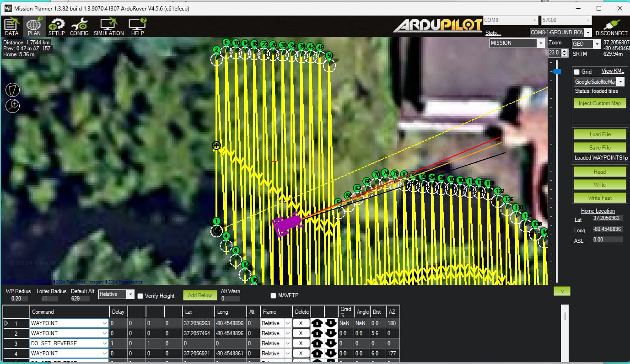The height and width of the screenshot is (364, 630).
Task: Delete row 1 with its X button
Action: pyautogui.click(x=301, y=323)
